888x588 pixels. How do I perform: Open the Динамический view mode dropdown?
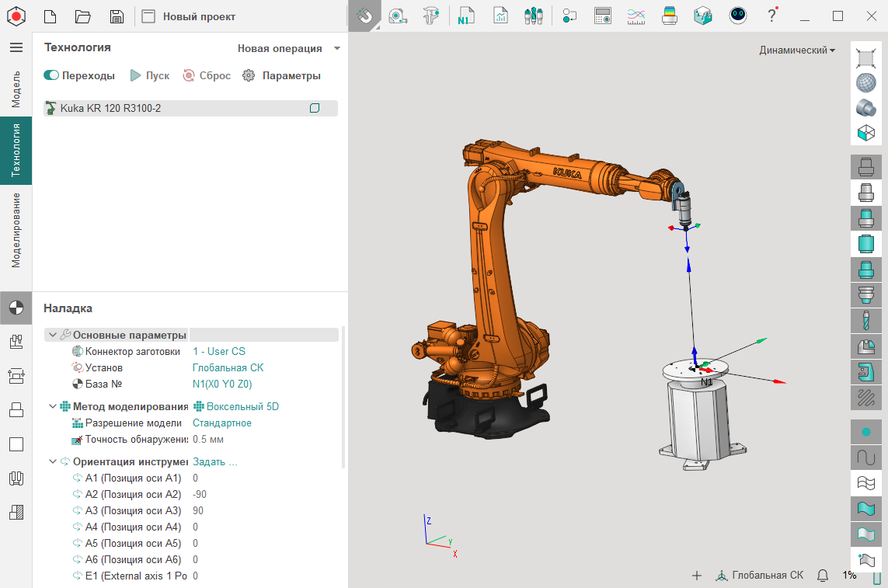click(797, 50)
